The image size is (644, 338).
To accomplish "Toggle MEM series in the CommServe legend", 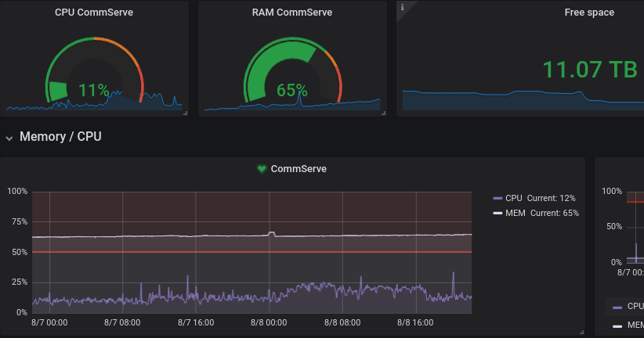I will click(536, 213).
